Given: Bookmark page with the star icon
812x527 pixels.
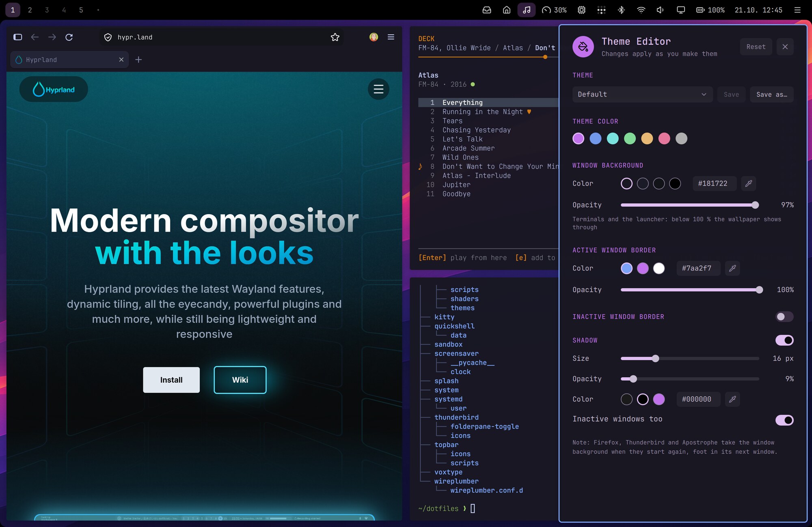Looking at the screenshot, I should pyautogui.click(x=335, y=37).
